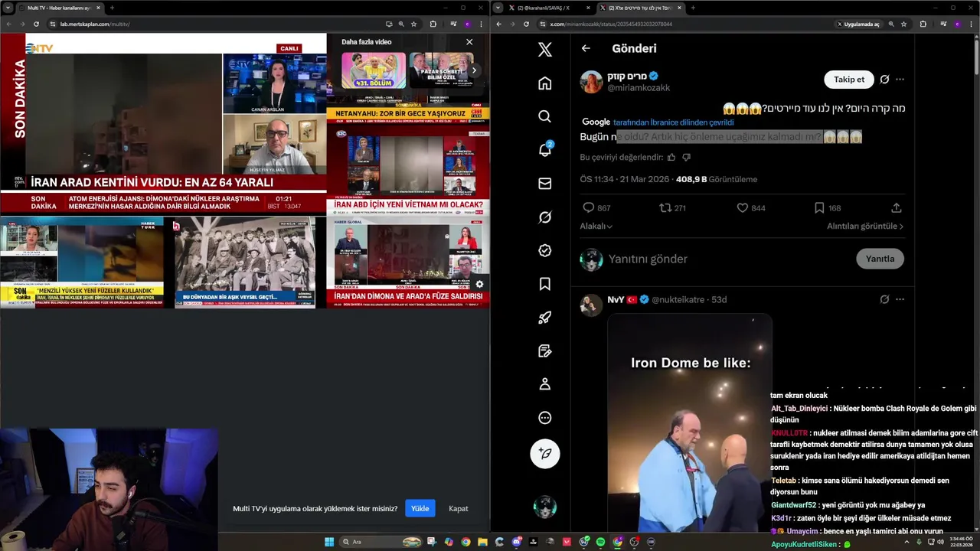Click Uygulamada aç in X address bar
Viewport: 980px width, 551px height.
[x=859, y=24]
